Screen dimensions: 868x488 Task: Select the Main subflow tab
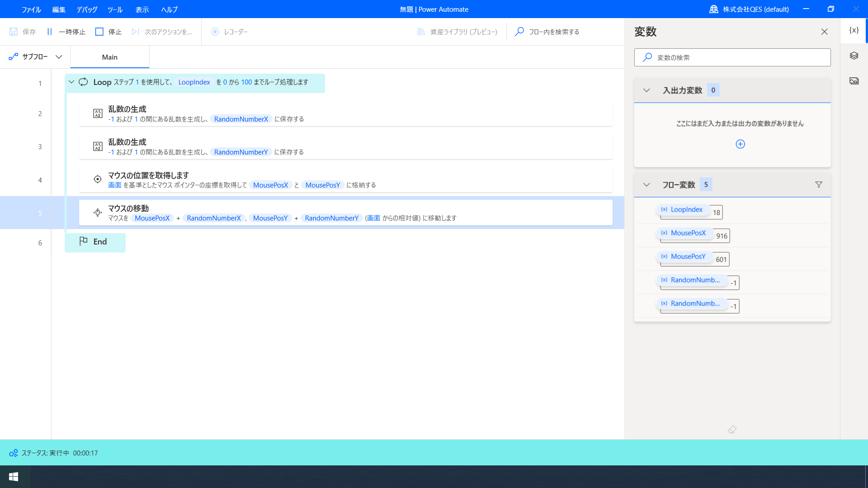pyautogui.click(x=109, y=57)
